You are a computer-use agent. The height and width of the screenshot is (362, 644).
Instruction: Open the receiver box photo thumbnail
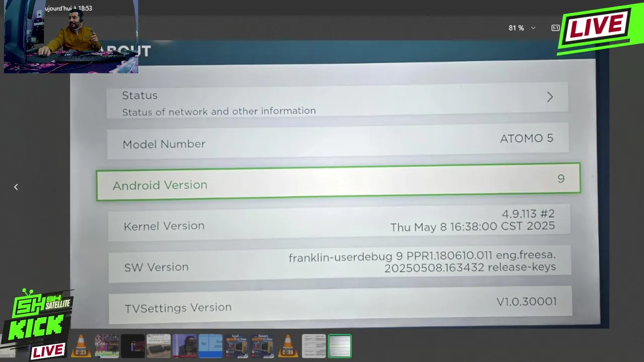(x=158, y=346)
